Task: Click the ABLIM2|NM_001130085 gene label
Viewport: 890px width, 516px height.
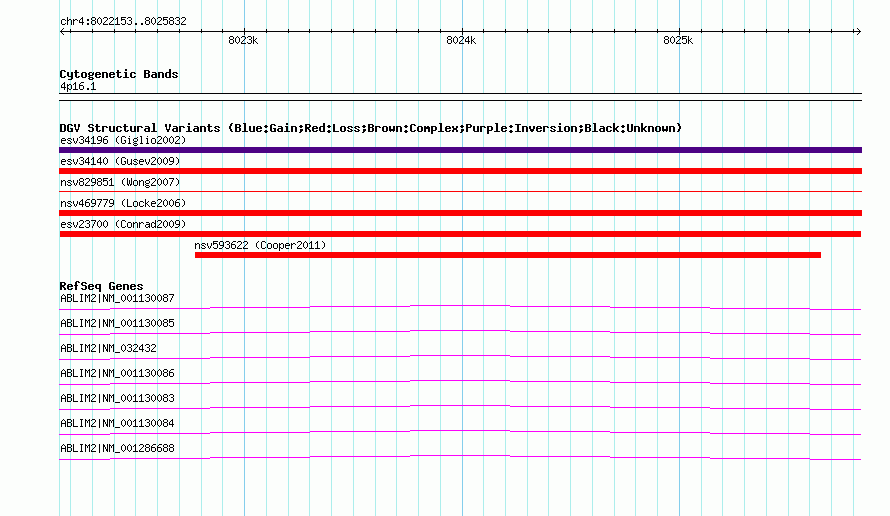Action: [117, 324]
